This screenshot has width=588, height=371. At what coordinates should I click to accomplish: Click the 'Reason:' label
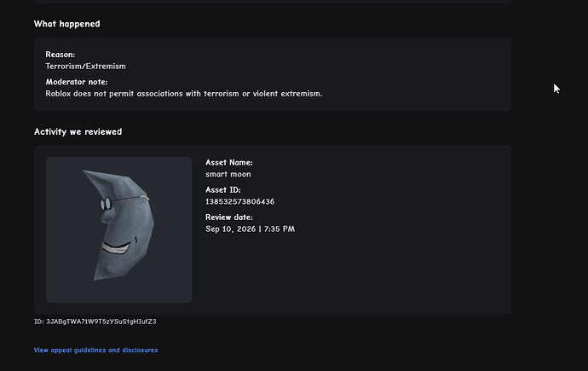(x=61, y=55)
